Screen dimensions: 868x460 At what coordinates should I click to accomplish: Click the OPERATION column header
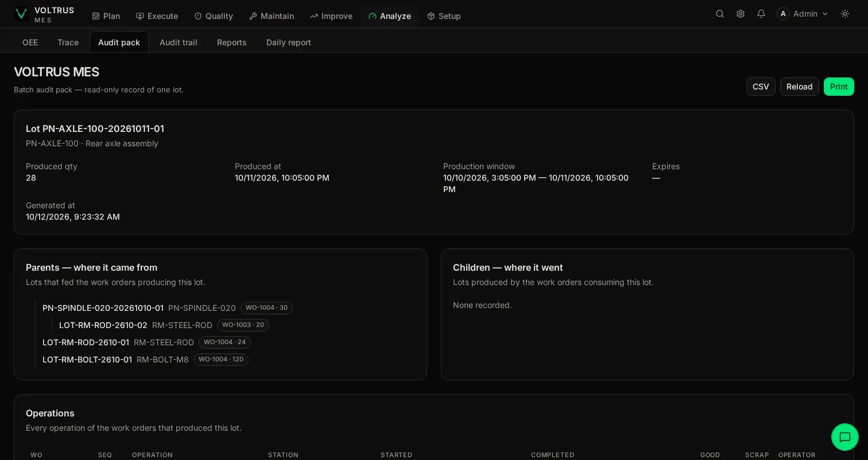point(152,455)
